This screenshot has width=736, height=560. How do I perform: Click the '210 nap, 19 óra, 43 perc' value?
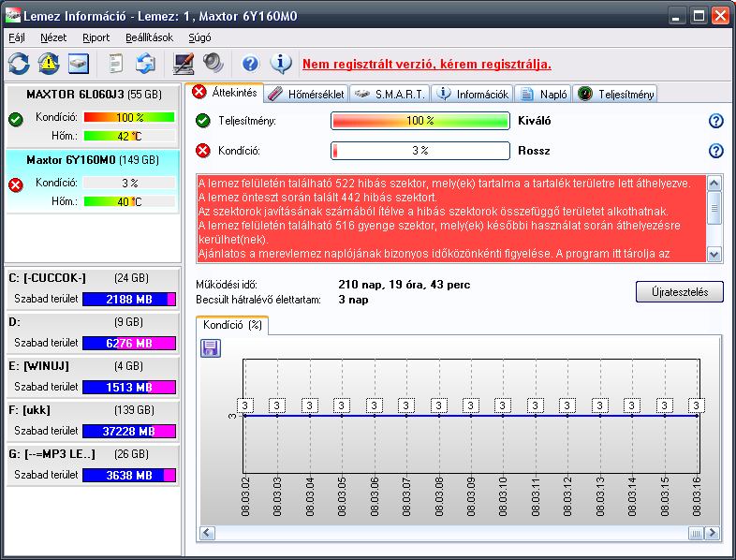pyautogui.click(x=405, y=285)
